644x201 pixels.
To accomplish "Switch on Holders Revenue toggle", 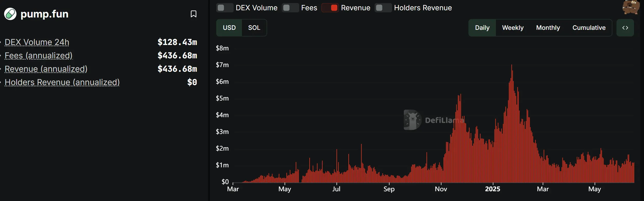I will (x=383, y=8).
